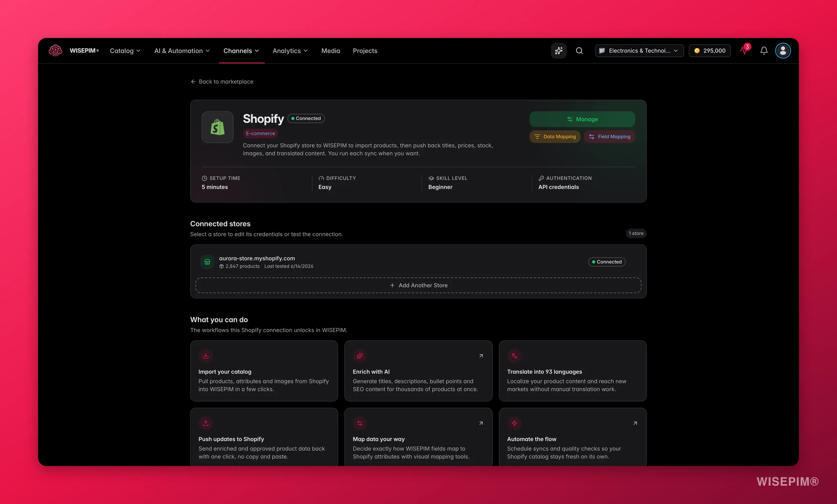The image size is (837, 504).
Task: Go back to marketplace
Action: pyautogui.click(x=222, y=82)
